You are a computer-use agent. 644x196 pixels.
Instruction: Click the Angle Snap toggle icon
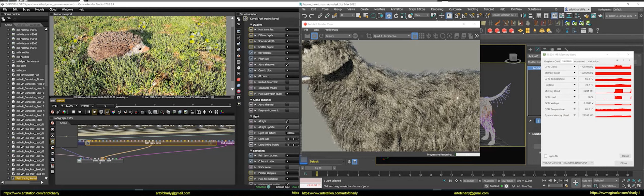[464, 16]
